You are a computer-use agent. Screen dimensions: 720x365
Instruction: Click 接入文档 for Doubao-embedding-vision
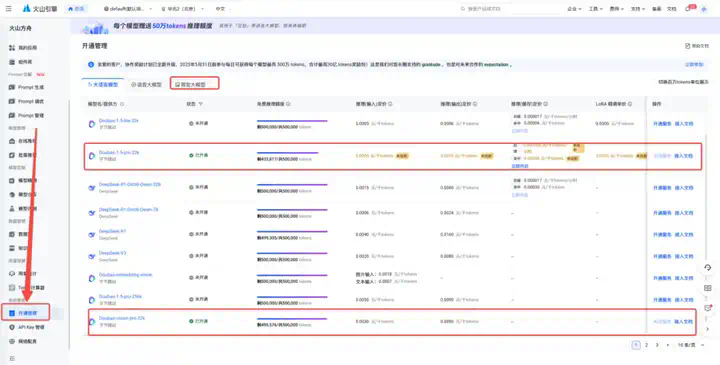click(684, 278)
